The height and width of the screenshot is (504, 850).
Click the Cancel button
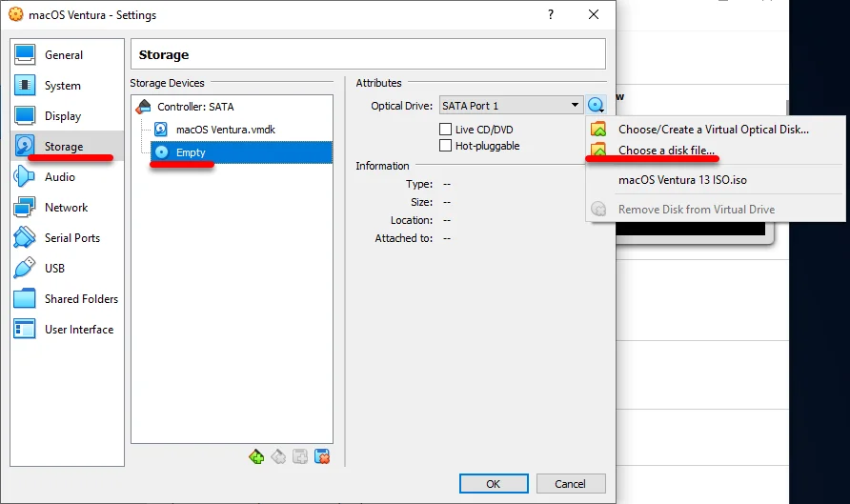(570, 483)
